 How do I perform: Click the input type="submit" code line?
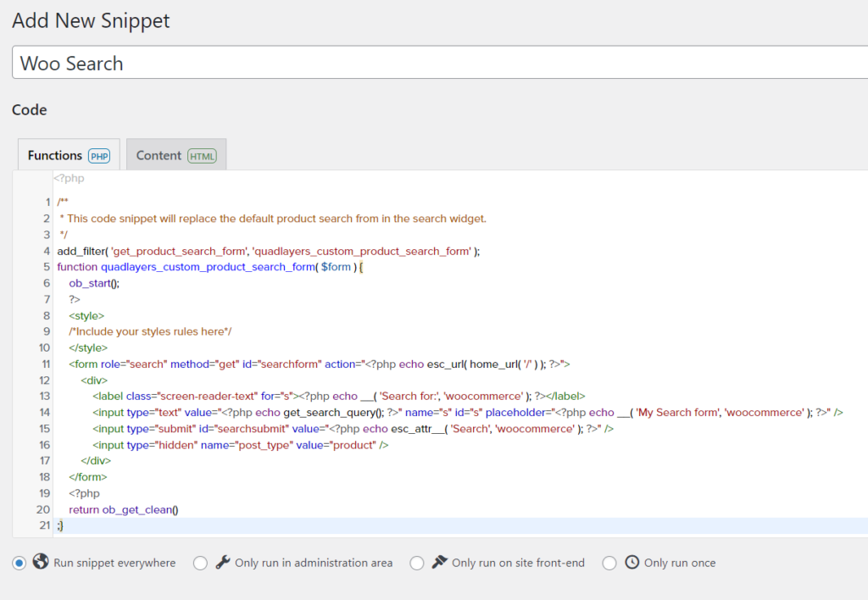353,429
